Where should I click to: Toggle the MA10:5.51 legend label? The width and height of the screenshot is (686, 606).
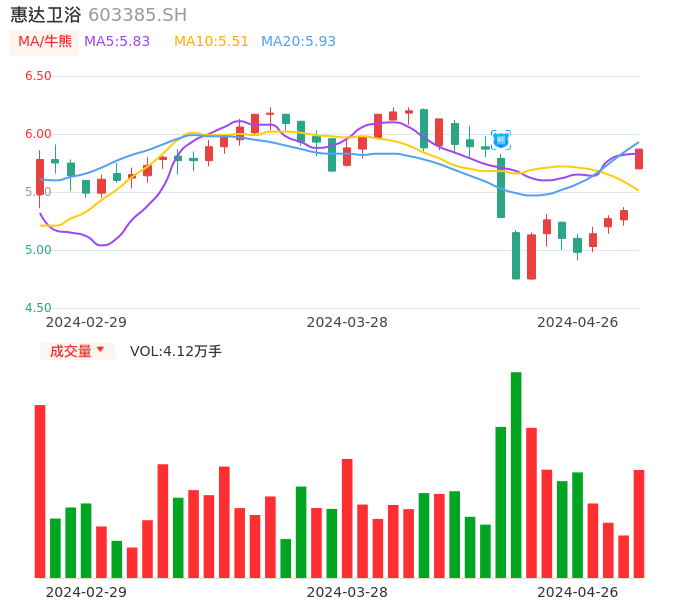[211, 42]
